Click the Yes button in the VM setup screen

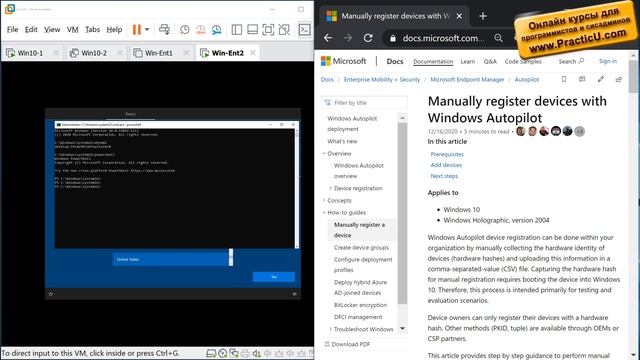(274, 277)
